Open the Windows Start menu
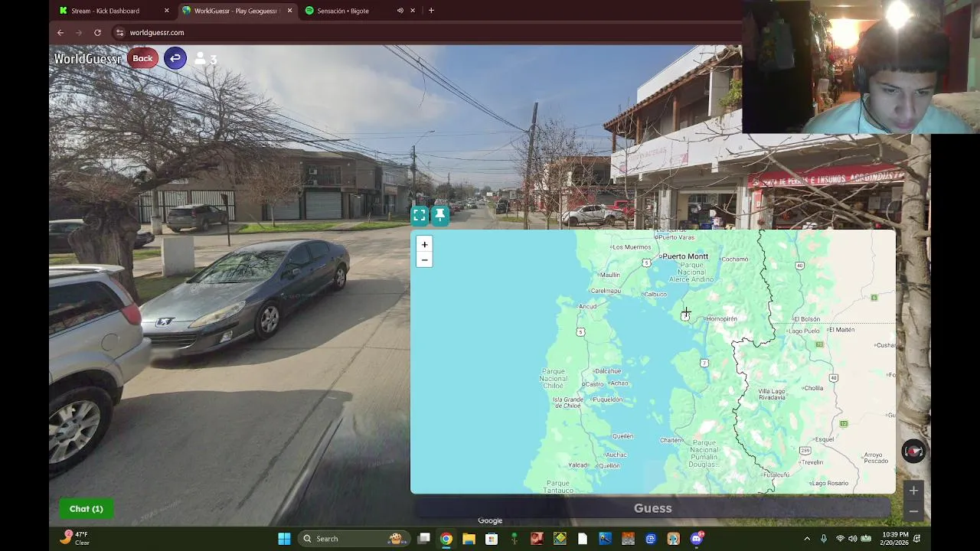Screen dimensions: 980x551 284,539
